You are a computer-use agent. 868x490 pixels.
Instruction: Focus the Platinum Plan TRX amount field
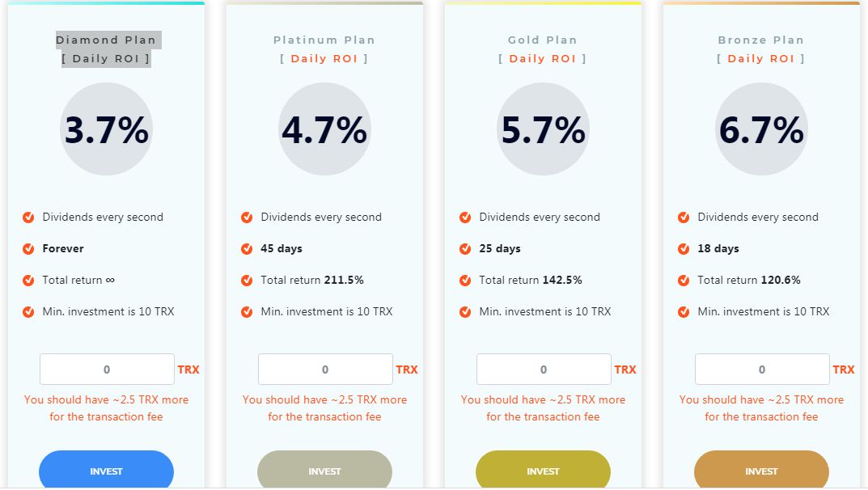[325, 369]
